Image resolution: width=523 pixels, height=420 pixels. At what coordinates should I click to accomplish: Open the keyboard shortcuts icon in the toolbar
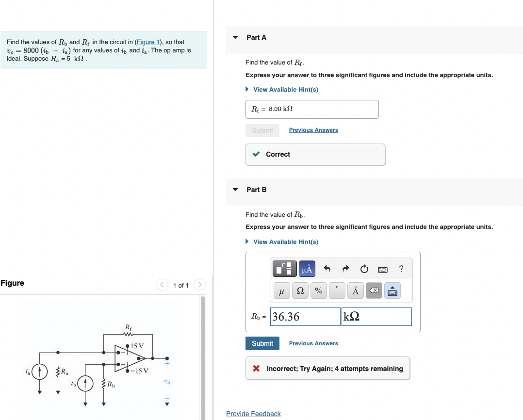pos(382,269)
